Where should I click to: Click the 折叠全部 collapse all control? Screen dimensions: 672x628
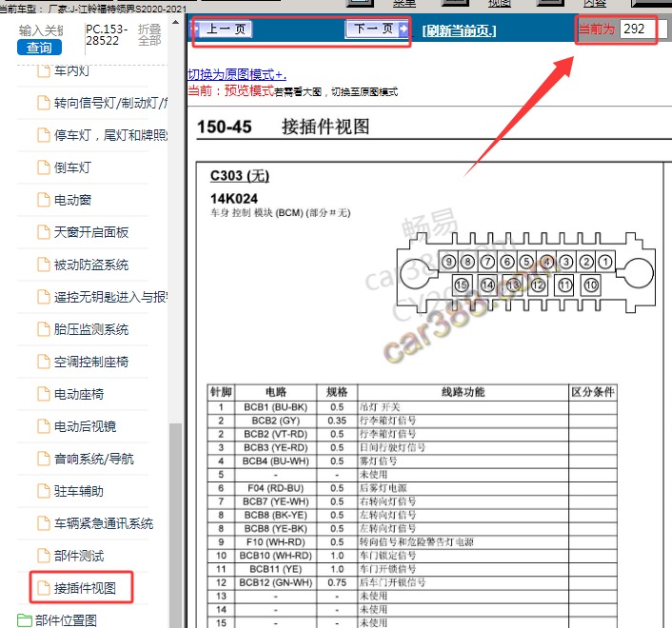[x=149, y=34]
